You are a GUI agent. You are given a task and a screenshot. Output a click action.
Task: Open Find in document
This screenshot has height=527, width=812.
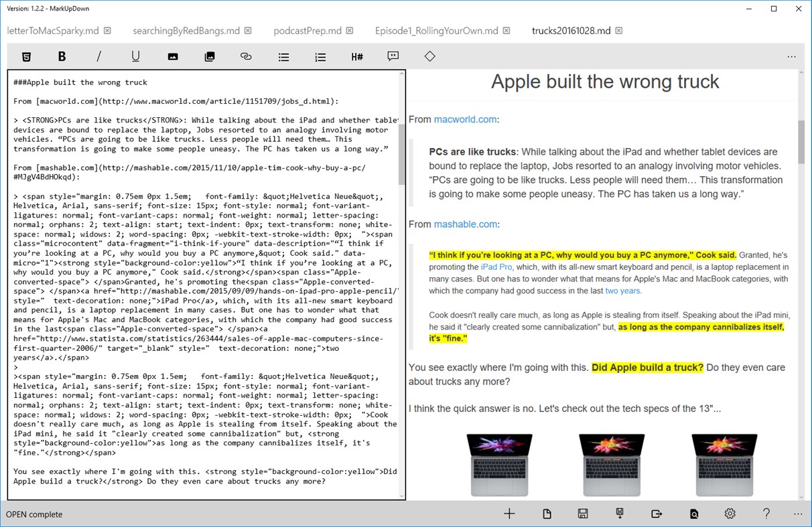click(694, 514)
